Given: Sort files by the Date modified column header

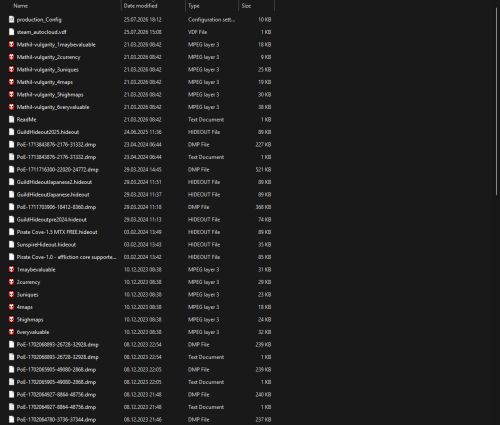Looking at the screenshot, I should pos(140,6).
